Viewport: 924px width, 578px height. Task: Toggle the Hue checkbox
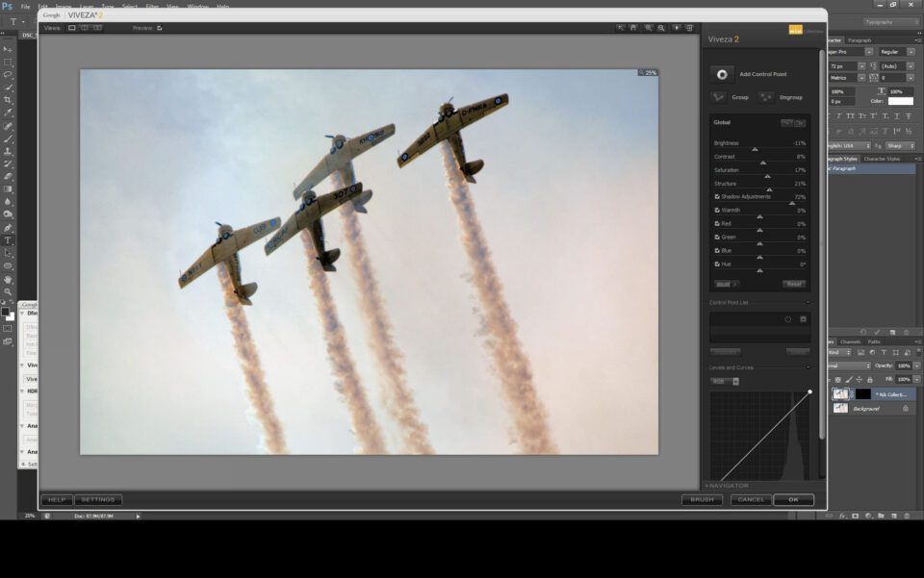pos(717,264)
